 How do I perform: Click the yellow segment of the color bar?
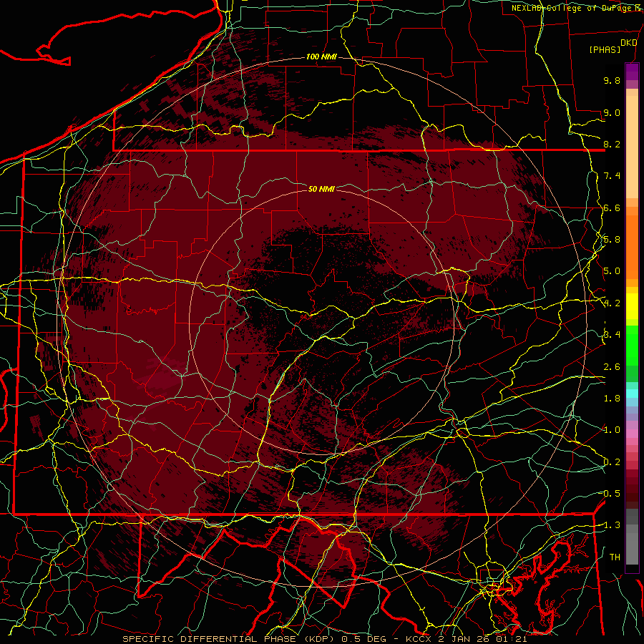pyautogui.click(x=632, y=306)
